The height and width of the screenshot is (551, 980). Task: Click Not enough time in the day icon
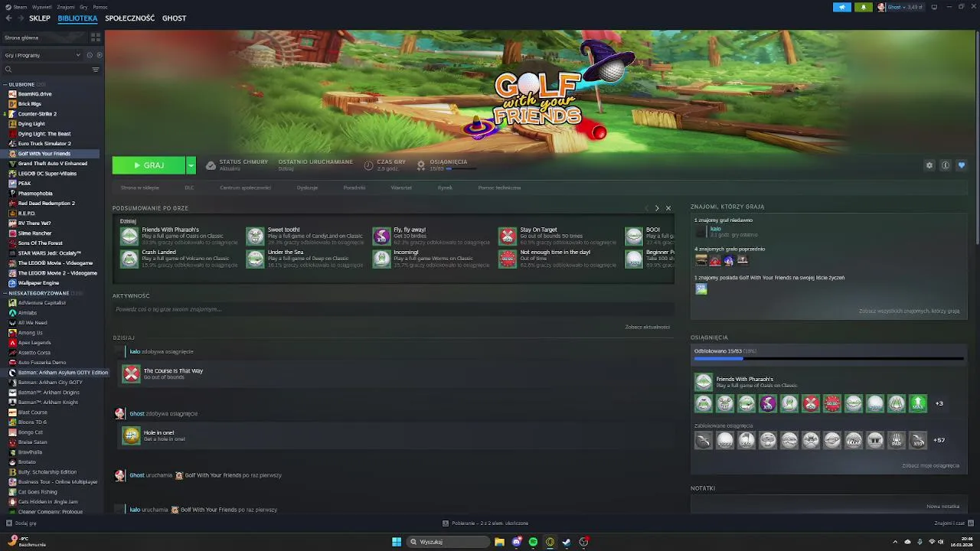(x=508, y=259)
